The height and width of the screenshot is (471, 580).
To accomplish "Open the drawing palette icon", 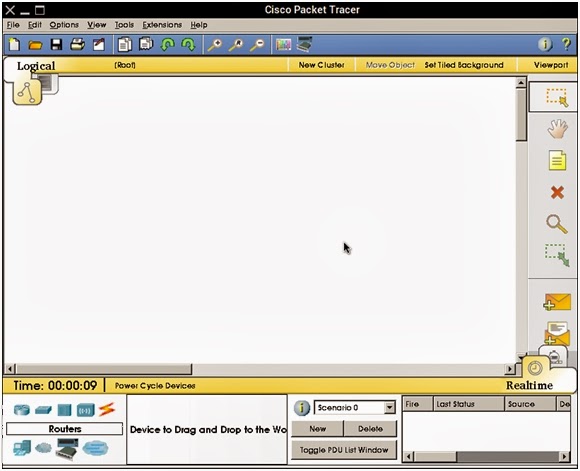I will pyautogui.click(x=283, y=45).
